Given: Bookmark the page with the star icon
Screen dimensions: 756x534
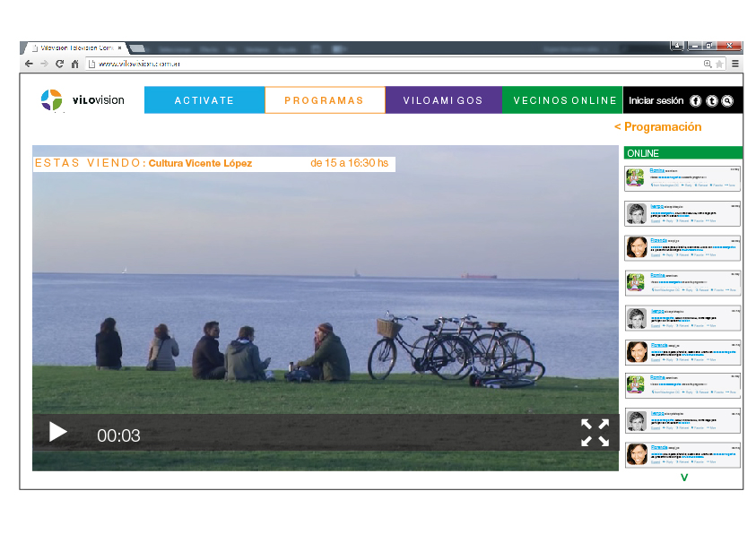Looking at the screenshot, I should (719, 64).
